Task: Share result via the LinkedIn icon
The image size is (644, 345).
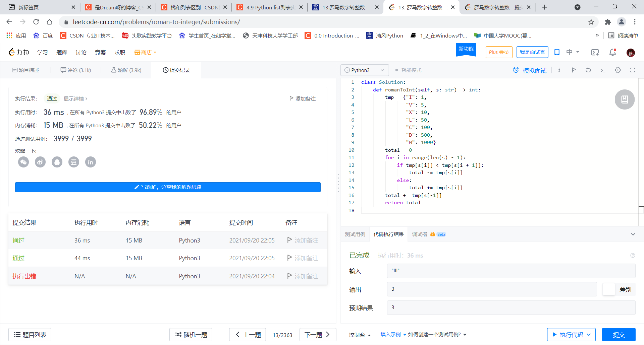Action: pos(91,162)
